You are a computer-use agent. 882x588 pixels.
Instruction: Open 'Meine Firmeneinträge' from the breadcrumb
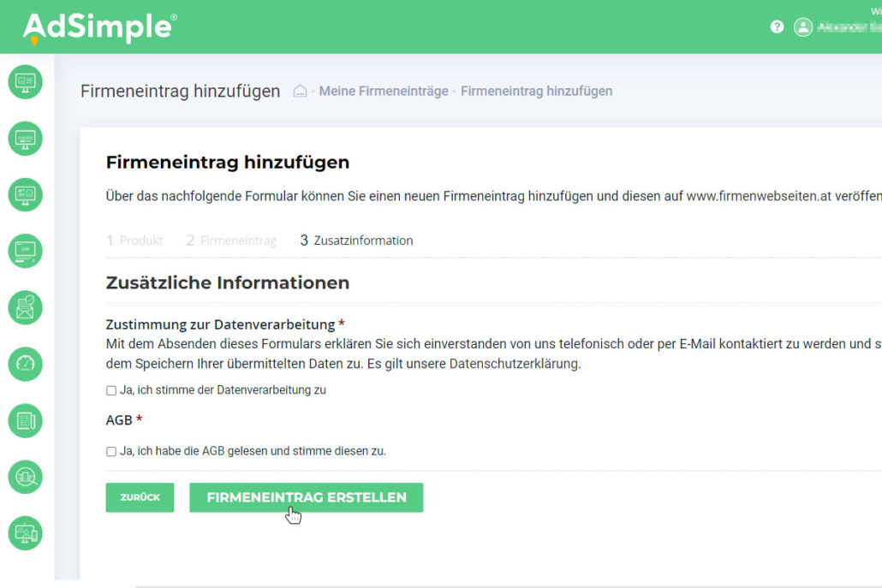coord(383,91)
